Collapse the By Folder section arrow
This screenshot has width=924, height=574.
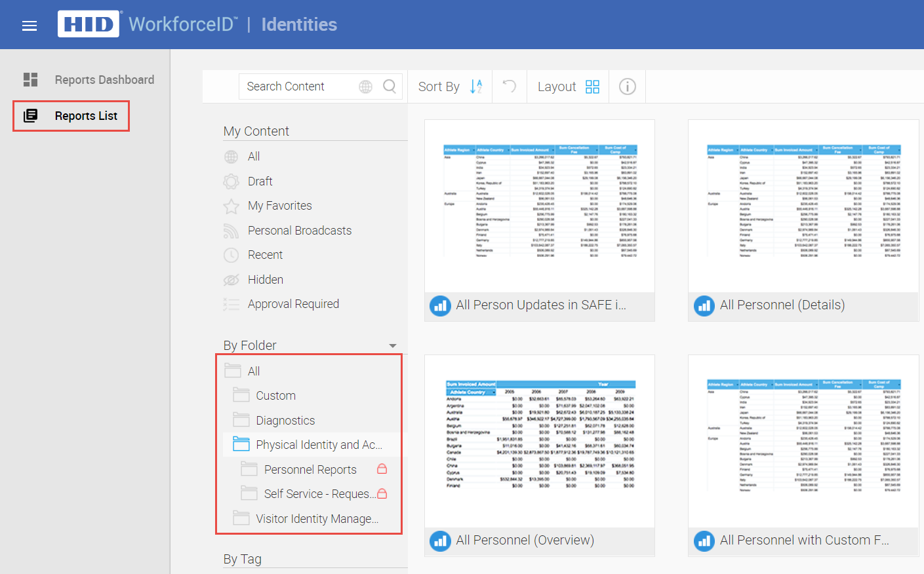pos(393,346)
